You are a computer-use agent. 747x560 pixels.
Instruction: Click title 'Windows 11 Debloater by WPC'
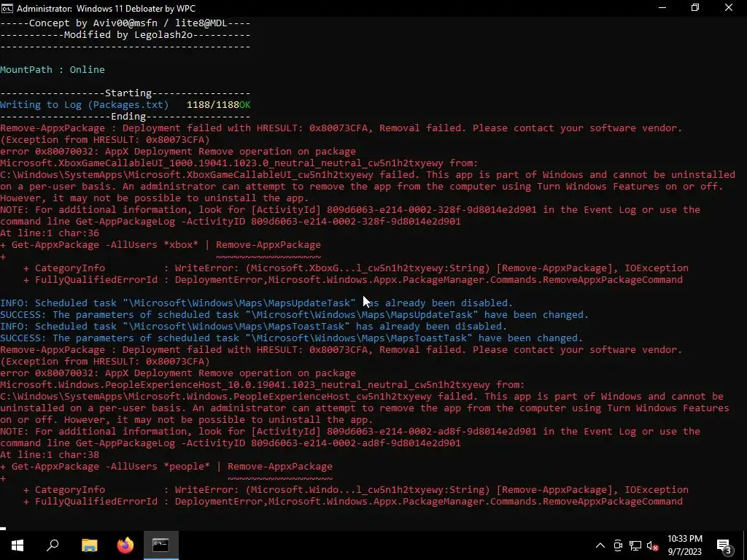click(136, 9)
